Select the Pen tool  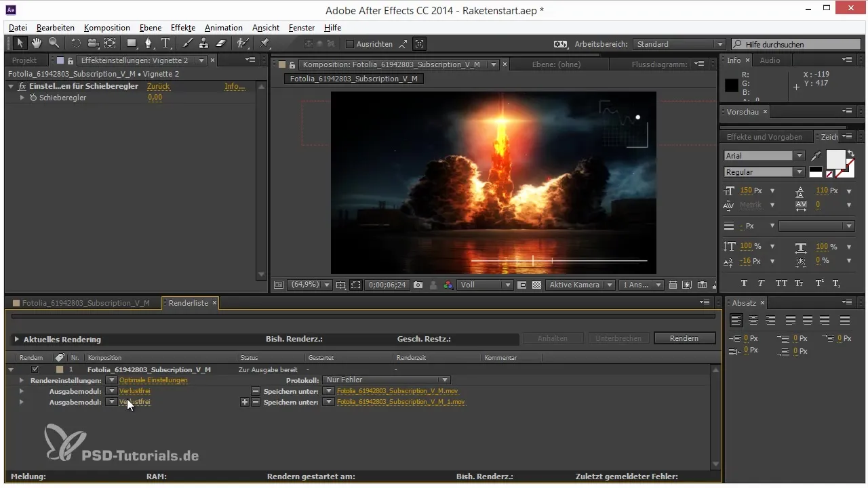149,43
